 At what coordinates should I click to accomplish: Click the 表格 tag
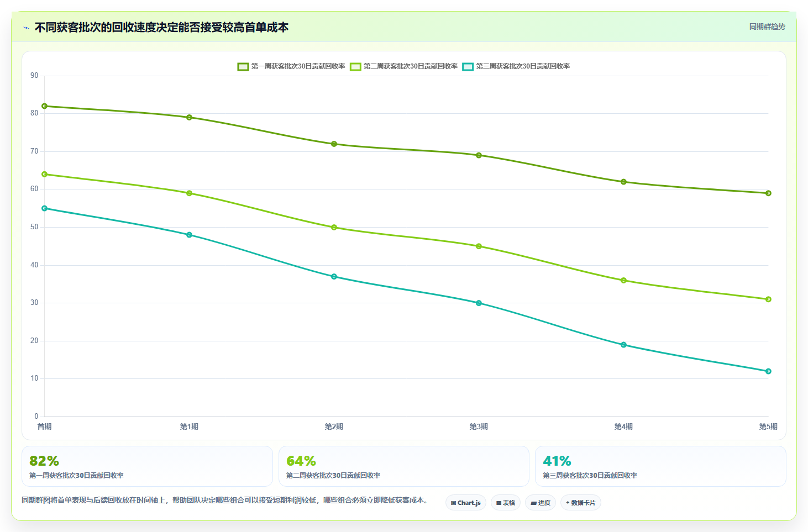[506, 503]
